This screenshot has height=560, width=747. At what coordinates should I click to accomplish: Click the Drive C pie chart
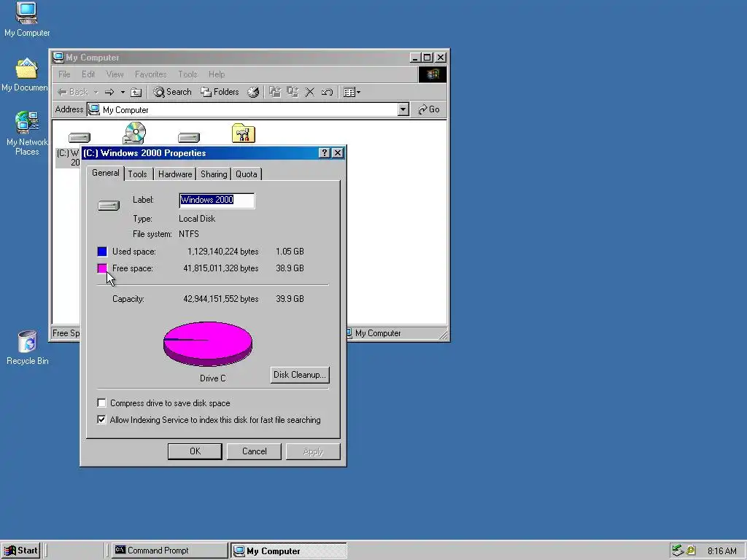pyautogui.click(x=208, y=344)
